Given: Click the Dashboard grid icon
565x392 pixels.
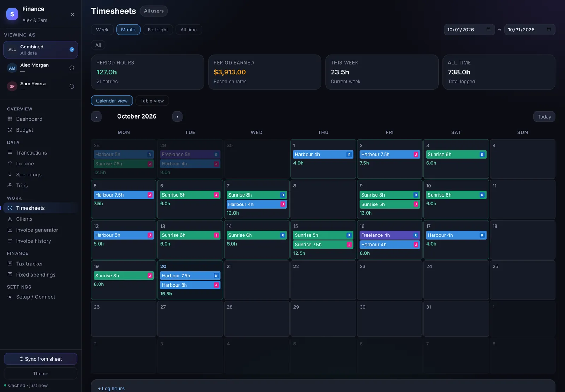Looking at the screenshot, I should (10, 119).
